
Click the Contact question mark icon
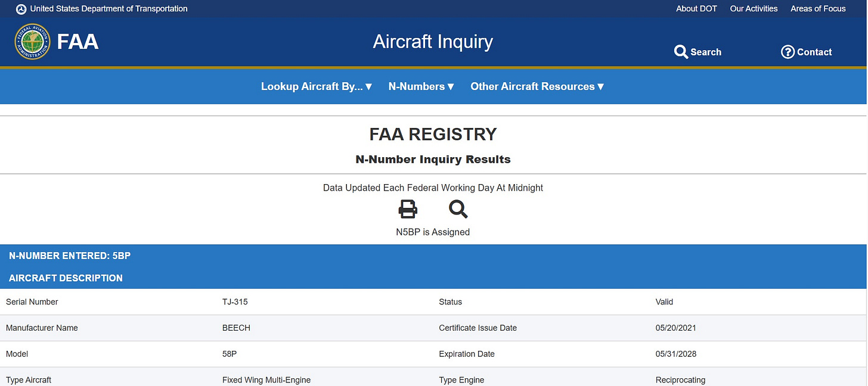pos(788,52)
